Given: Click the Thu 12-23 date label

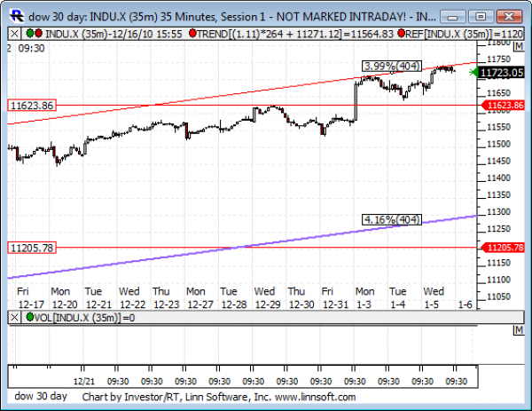Looking at the screenshot, I should (166, 298).
